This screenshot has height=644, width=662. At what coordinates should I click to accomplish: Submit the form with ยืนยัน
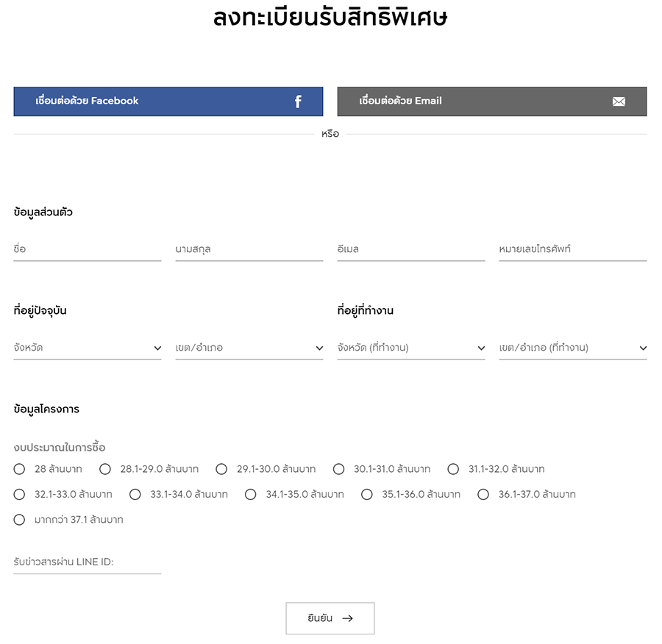330,618
